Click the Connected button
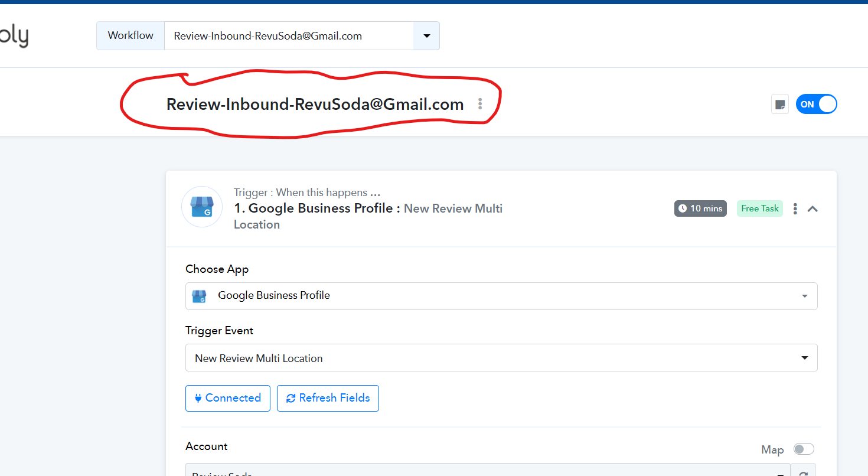 coord(228,398)
